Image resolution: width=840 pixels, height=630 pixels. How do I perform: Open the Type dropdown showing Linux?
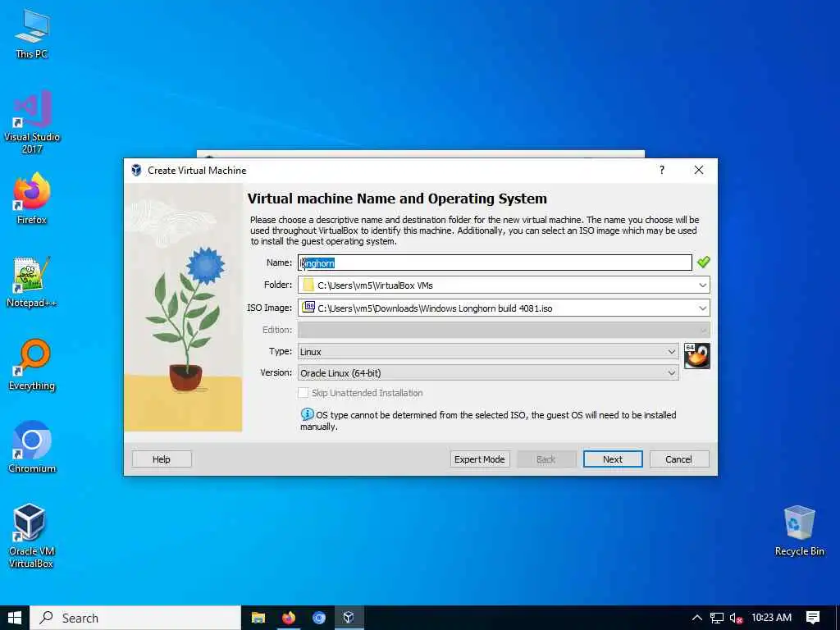pyautogui.click(x=488, y=351)
